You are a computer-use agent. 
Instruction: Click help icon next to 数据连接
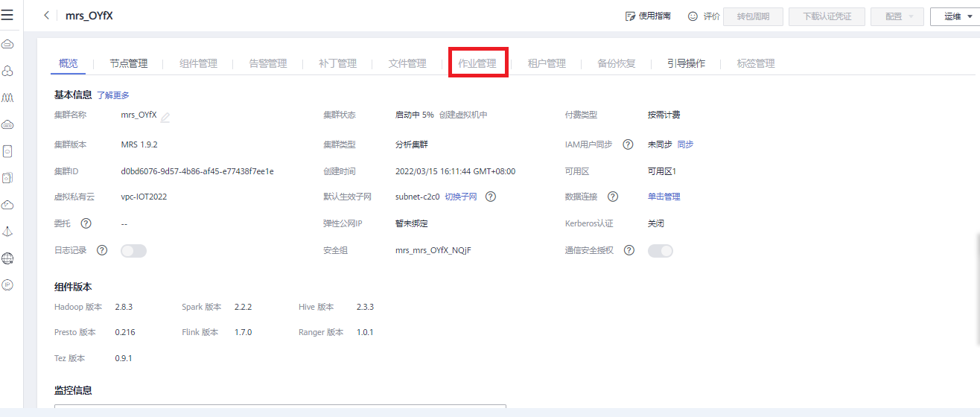click(613, 197)
